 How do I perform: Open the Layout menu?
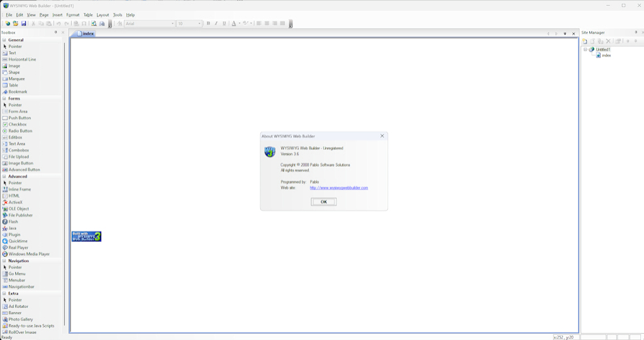103,15
